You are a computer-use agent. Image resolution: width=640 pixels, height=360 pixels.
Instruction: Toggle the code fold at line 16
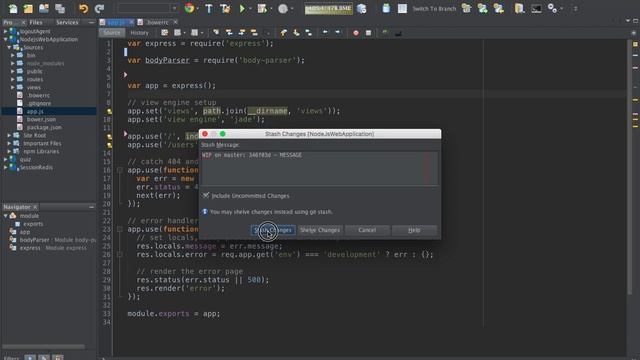[x=120, y=170]
